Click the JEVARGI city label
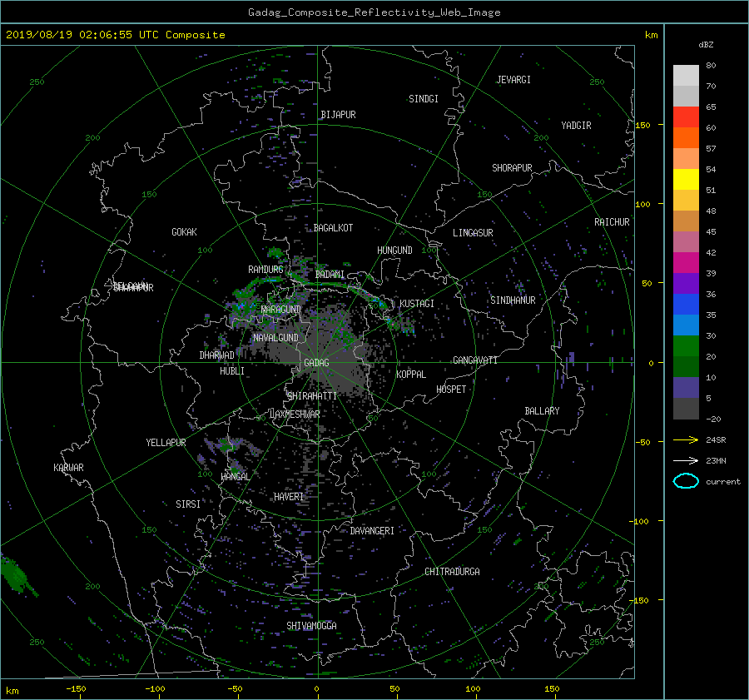749x700 pixels. (x=513, y=80)
